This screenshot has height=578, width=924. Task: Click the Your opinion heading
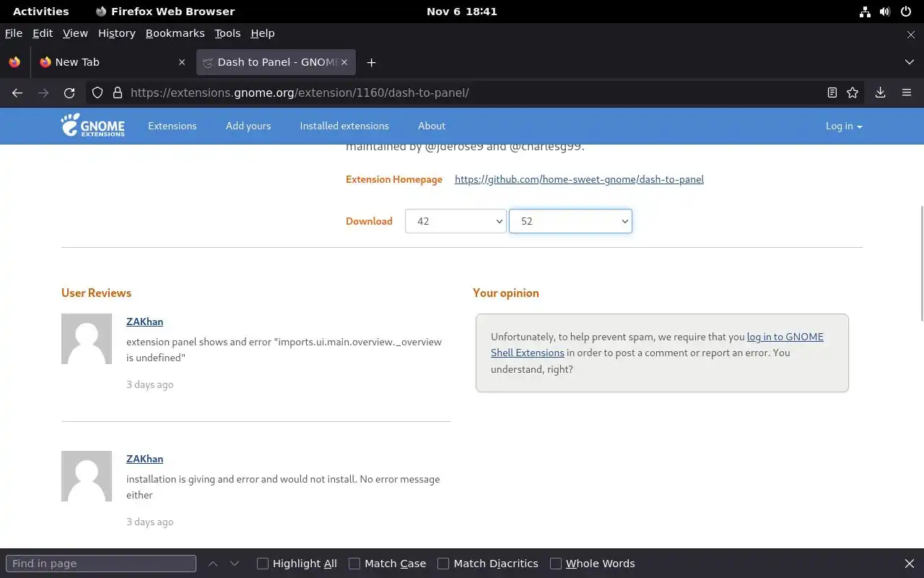pos(506,293)
